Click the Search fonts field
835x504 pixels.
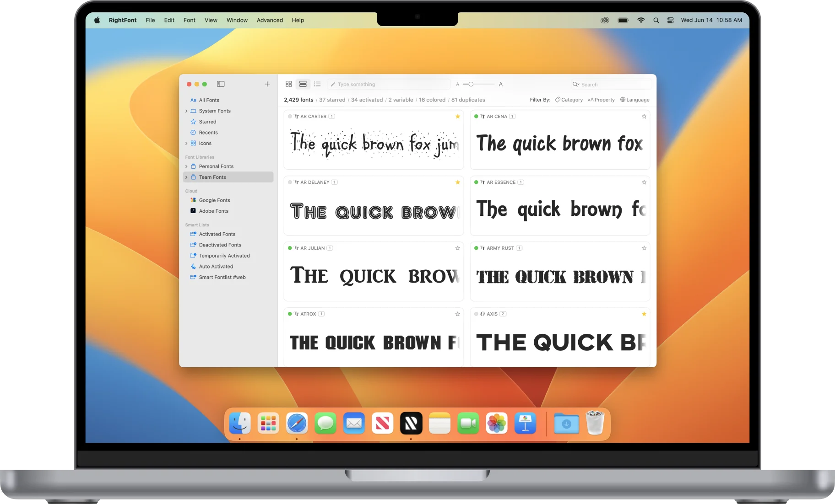point(611,84)
